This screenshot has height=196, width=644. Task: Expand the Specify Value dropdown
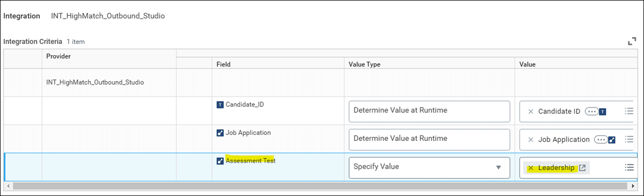pyautogui.click(x=498, y=168)
